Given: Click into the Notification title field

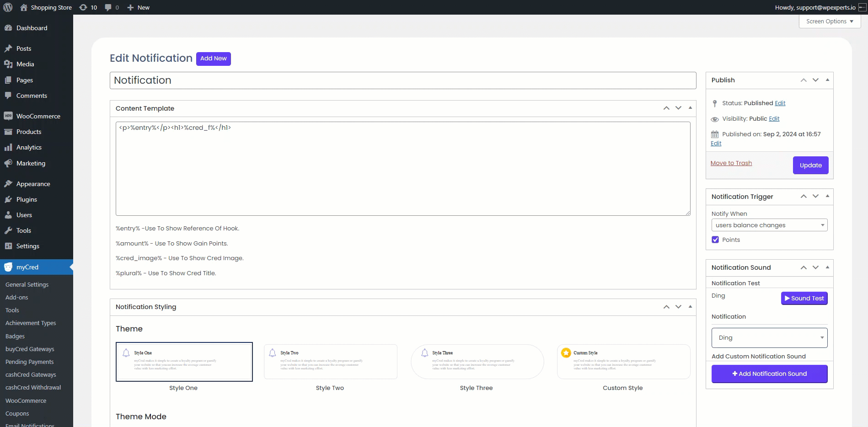Looking at the screenshot, I should click(402, 80).
